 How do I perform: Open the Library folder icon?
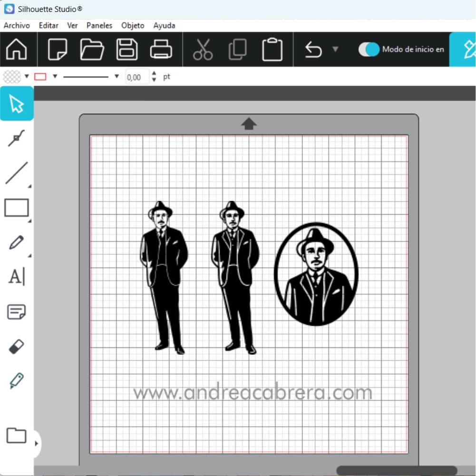[16, 436]
